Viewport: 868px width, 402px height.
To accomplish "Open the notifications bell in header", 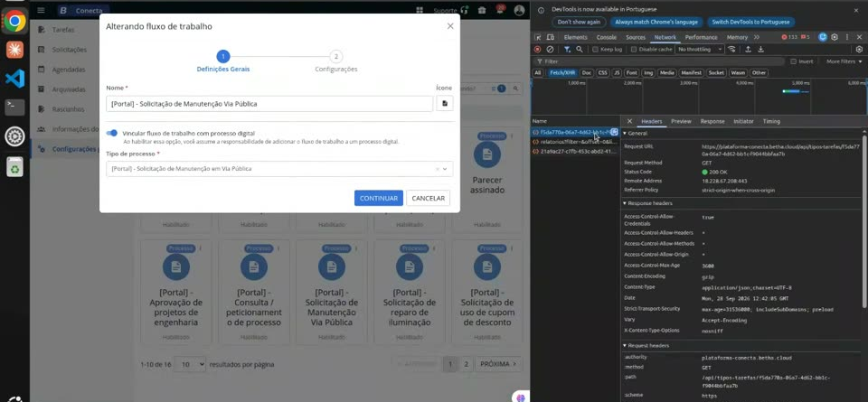I will click(500, 10).
